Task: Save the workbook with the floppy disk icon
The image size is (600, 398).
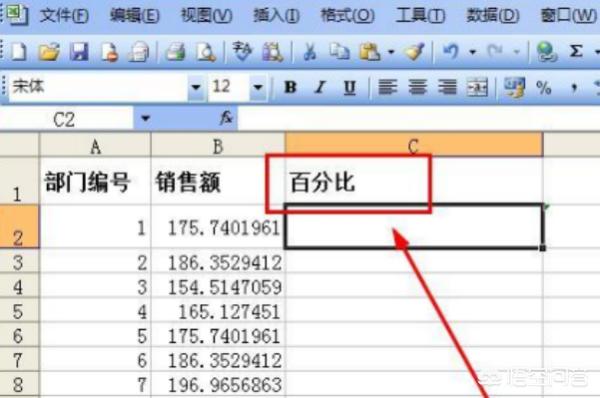Action: point(79,52)
